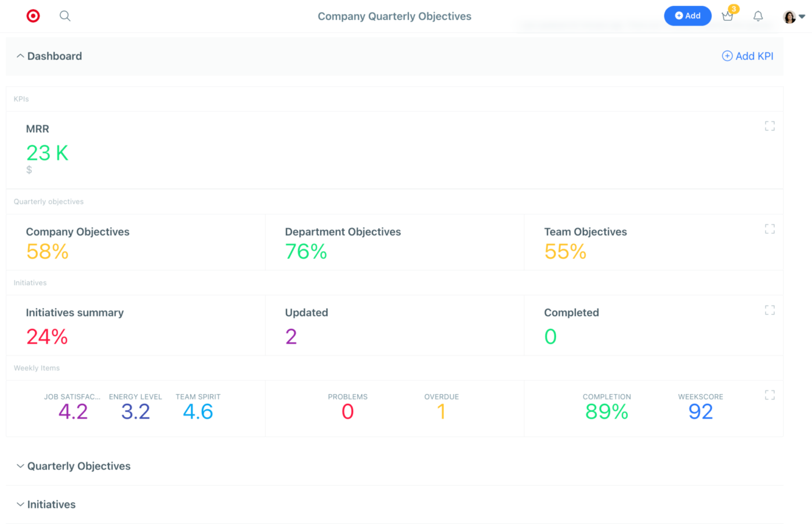
Task: Expand the MRR KPI widget fullscreen
Action: 770,126
